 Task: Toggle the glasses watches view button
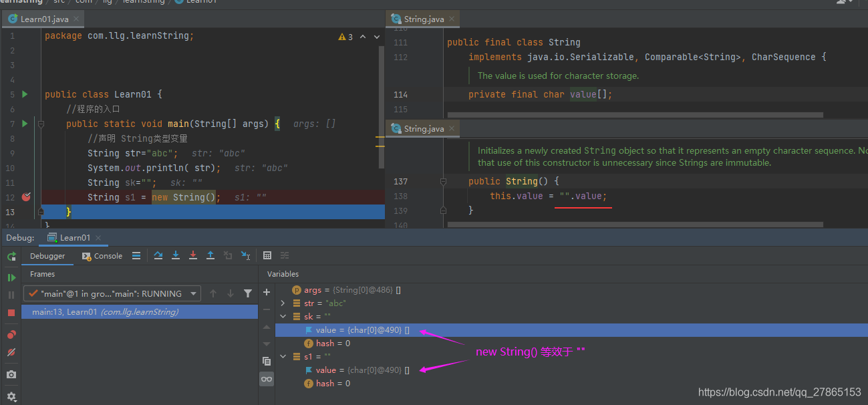point(267,379)
